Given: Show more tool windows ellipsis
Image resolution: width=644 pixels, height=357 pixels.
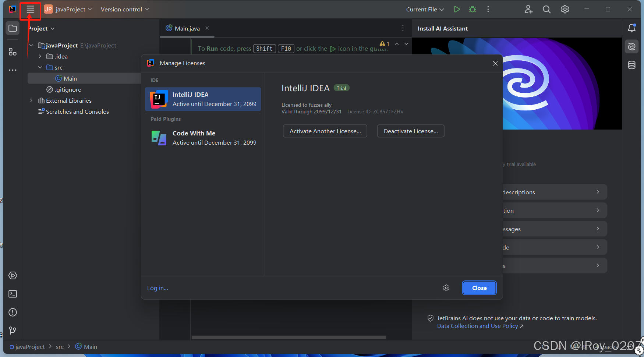Looking at the screenshot, I should [13, 70].
